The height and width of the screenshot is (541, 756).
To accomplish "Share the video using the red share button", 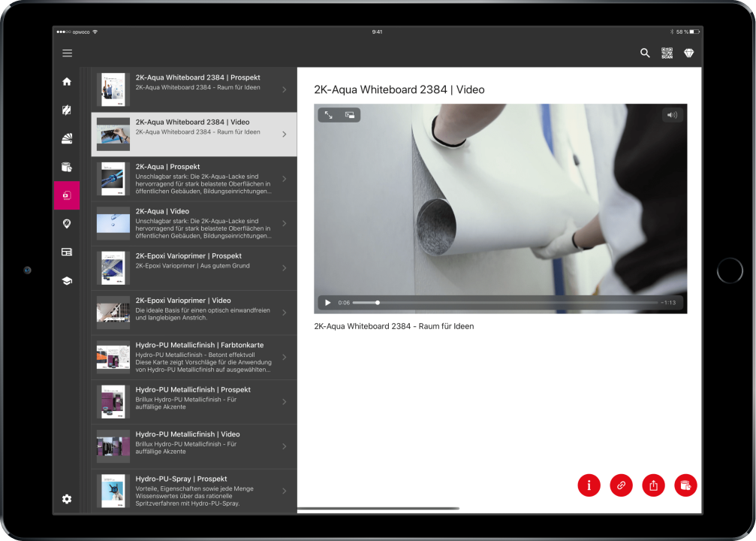I will pyautogui.click(x=653, y=485).
